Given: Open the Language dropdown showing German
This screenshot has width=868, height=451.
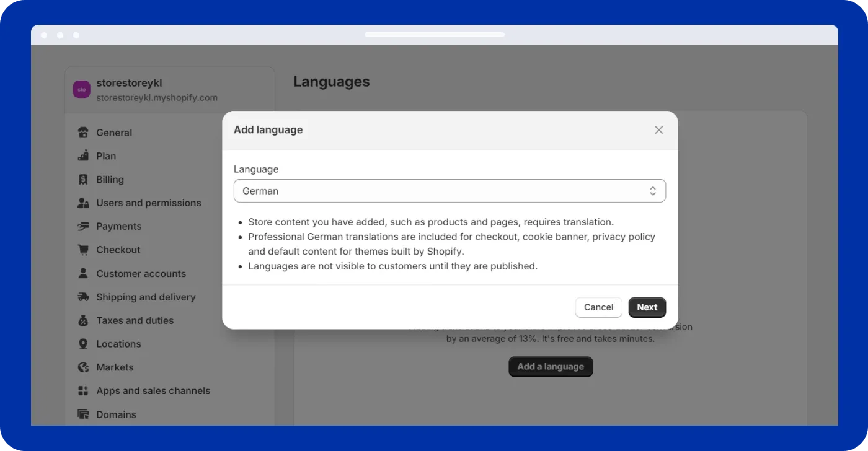Looking at the screenshot, I should (x=449, y=191).
